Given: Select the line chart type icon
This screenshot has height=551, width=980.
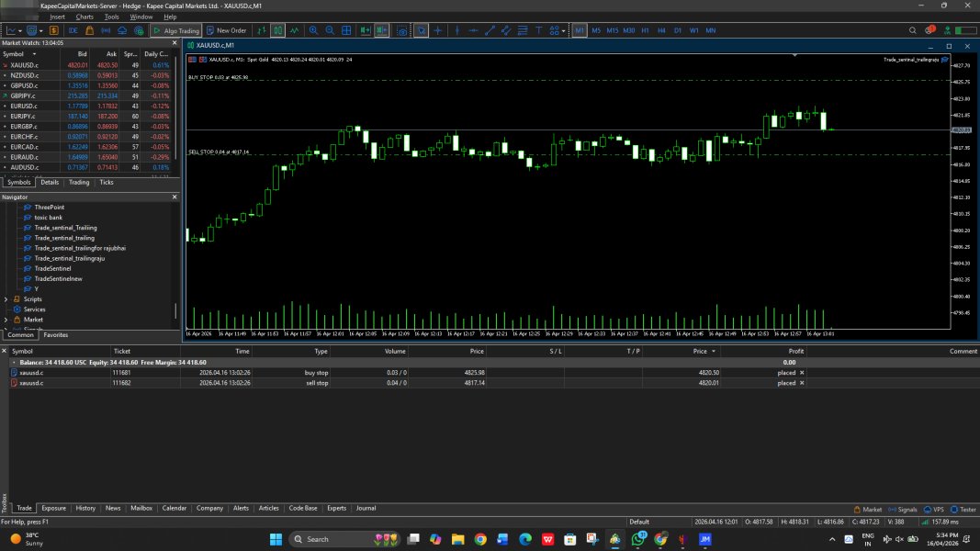Looking at the screenshot, I should coord(294,30).
